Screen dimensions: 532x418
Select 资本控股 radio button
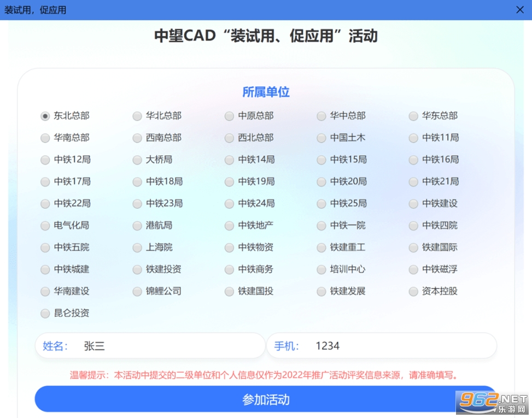(x=413, y=292)
